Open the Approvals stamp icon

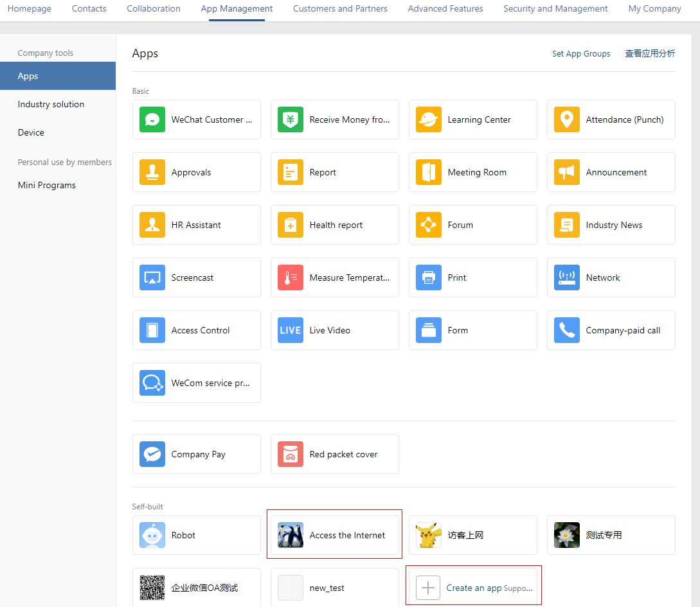pyautogui.click(x=152, y=172)
